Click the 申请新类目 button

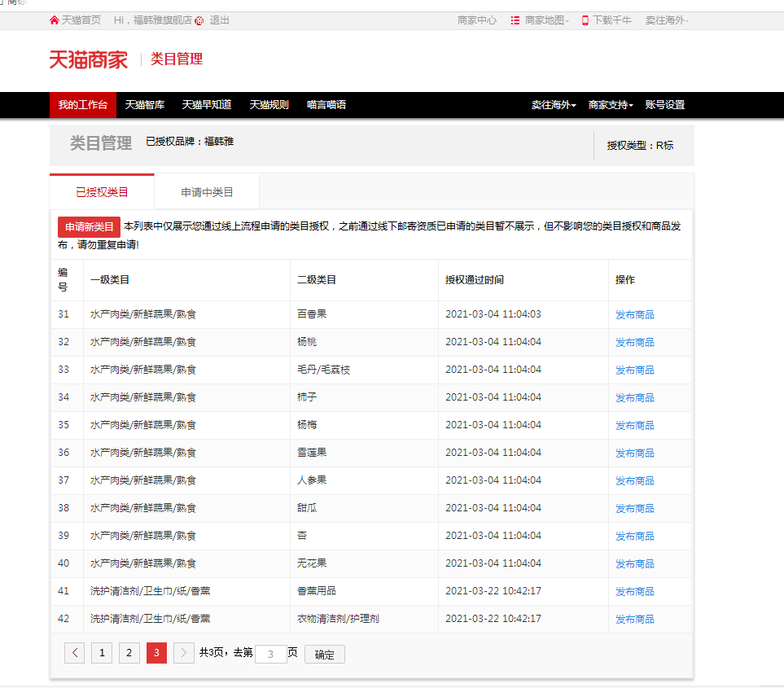89,227
